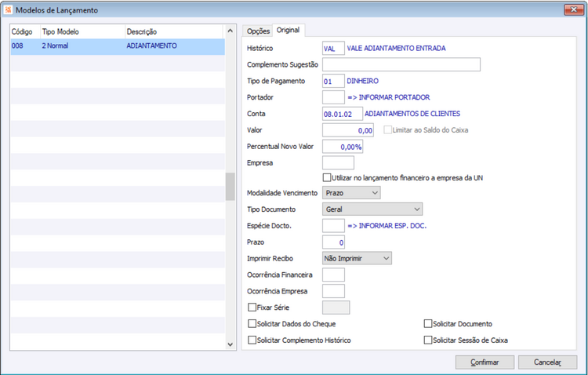Focus the Ocorrência Empresa field
Image resolution: width=588 pixels, height=375 pixels.
coord(333,291)
